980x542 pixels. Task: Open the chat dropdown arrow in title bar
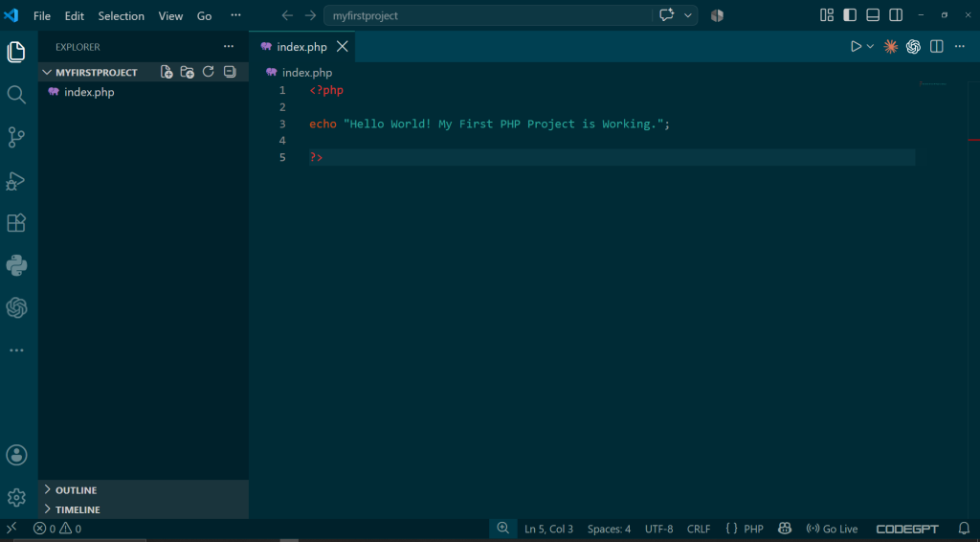(x=688, y=15)
